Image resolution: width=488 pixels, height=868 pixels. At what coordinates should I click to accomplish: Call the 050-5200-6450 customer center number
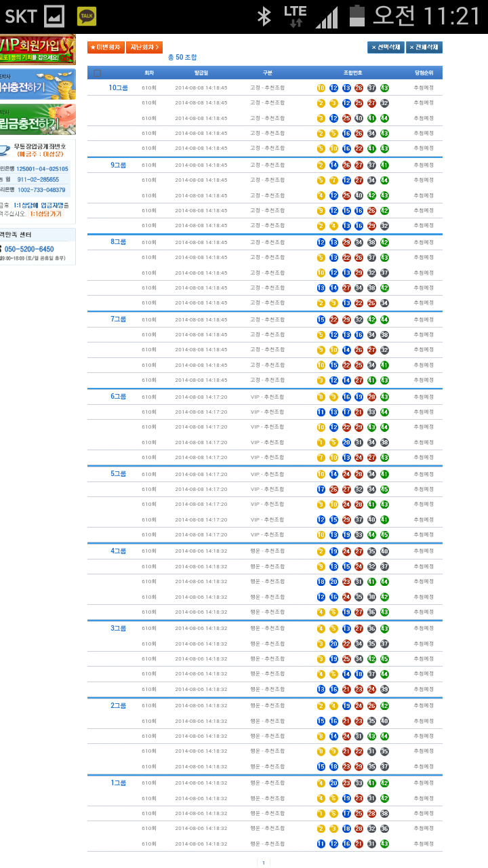[x=29, y=249]
